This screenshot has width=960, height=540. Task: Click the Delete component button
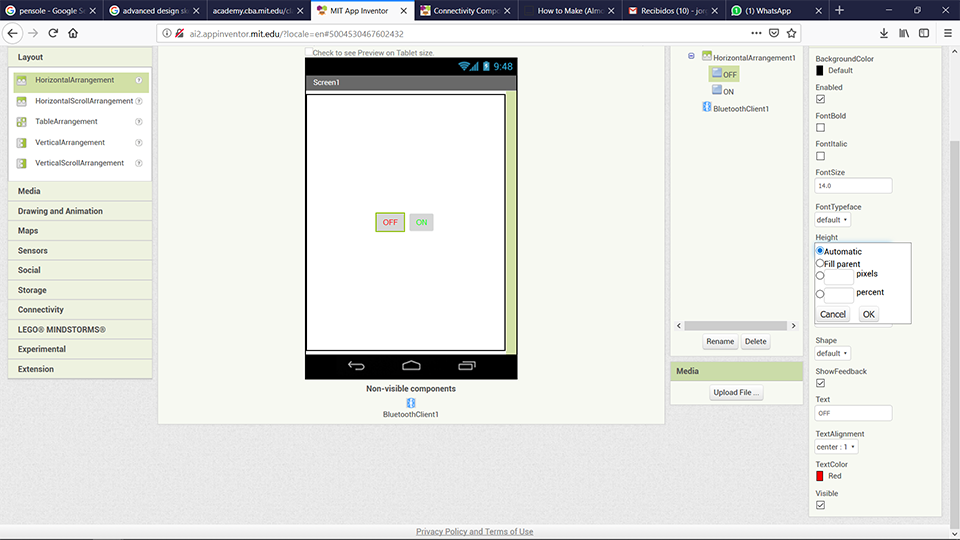[x=756, y=342]
